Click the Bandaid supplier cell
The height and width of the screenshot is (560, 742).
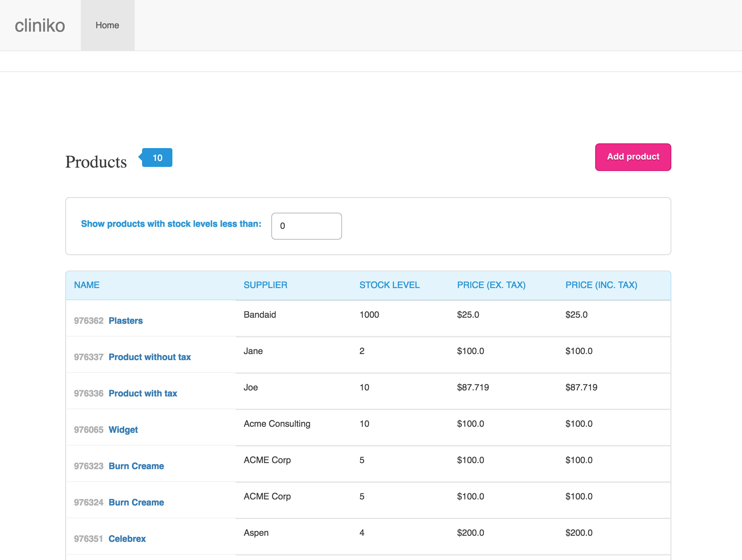point(260,315)
